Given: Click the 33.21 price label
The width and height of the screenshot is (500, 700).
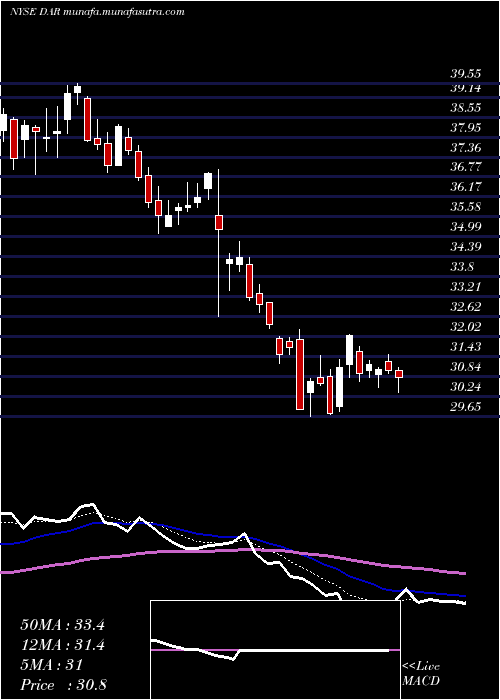Looking at the screenshot, I should [465, 287].
